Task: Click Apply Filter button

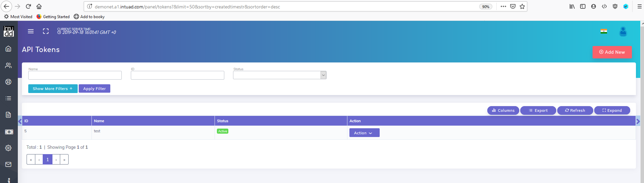Action: click(94, 89)
